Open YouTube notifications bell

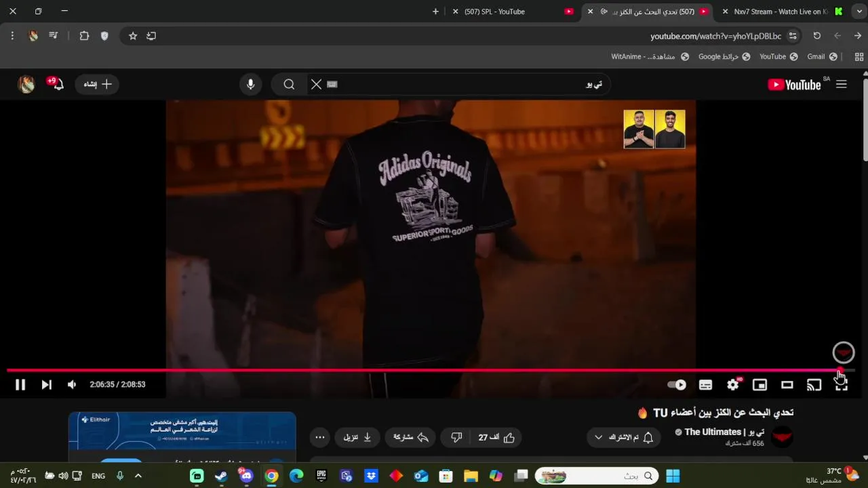coord(57,84)
